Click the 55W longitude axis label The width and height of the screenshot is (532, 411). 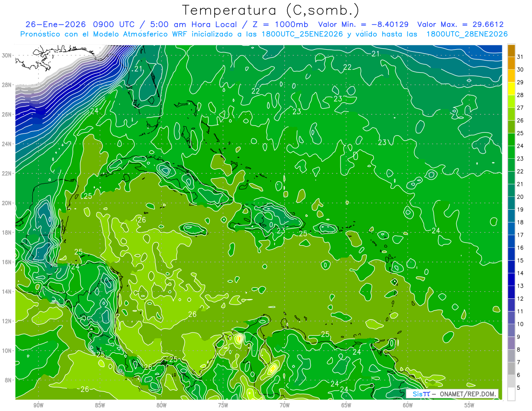pyautogui.click(x=469, y=405)
